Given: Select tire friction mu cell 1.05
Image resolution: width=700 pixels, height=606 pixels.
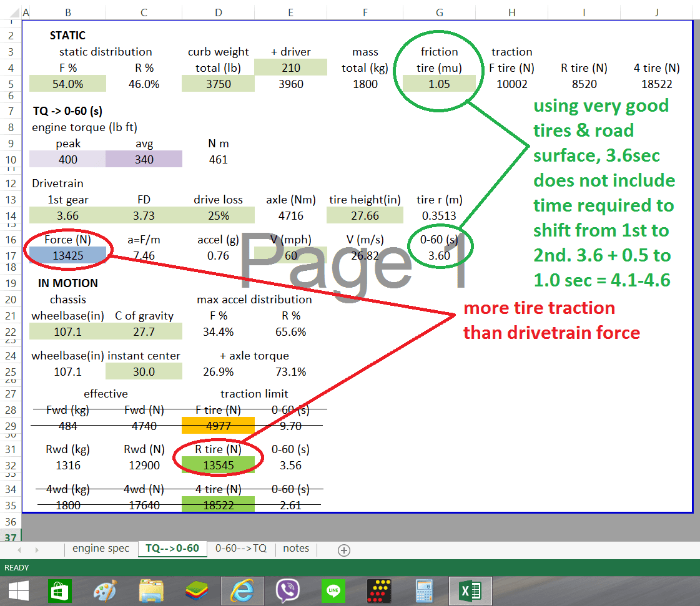Looking at the screenshot, I should point(440,84).
